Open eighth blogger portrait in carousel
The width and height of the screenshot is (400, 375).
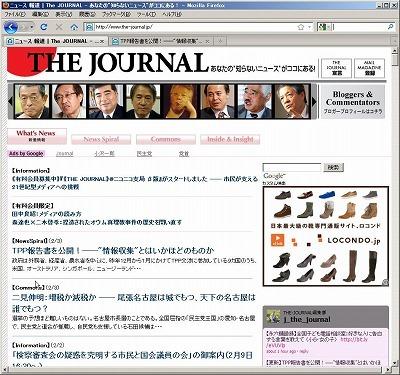[292, 101]
